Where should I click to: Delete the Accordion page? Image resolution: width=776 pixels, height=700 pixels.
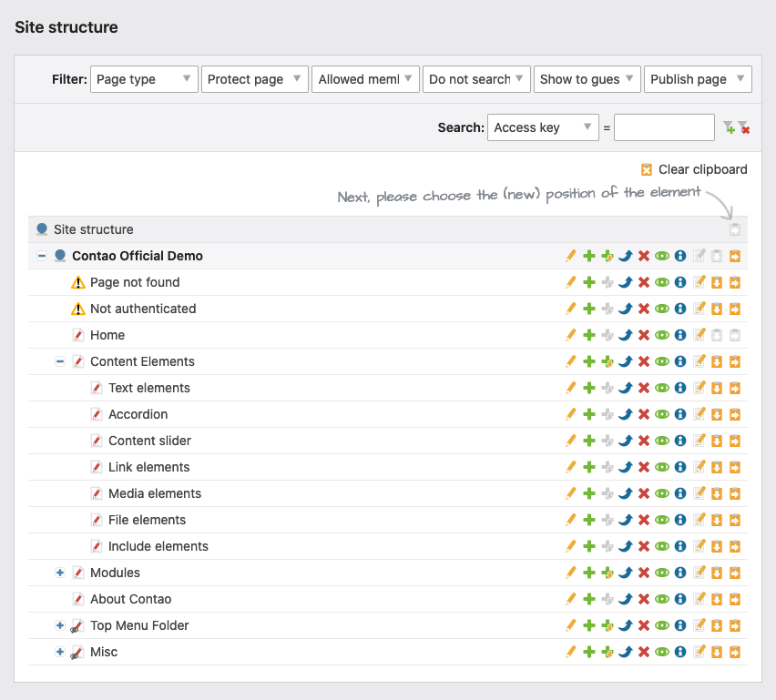pos(644,414)
